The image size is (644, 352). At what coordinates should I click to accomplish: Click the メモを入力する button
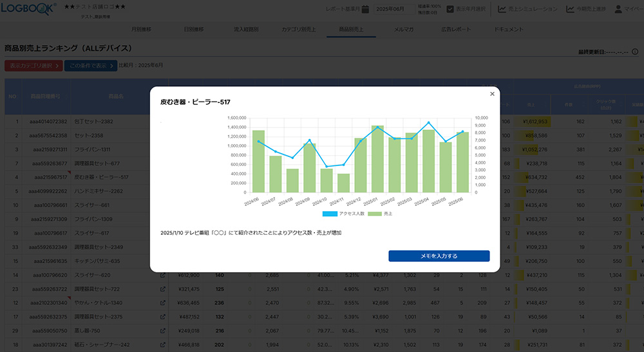[439, 256]
